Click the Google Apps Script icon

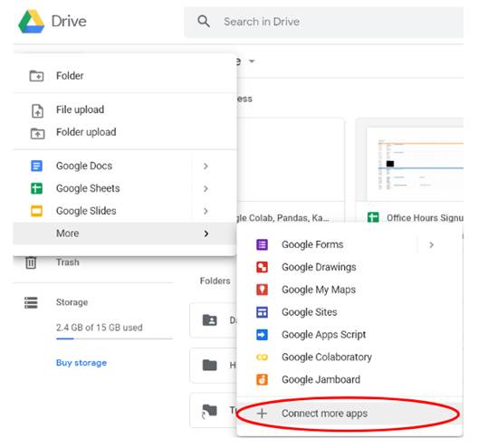coord(262,335)
